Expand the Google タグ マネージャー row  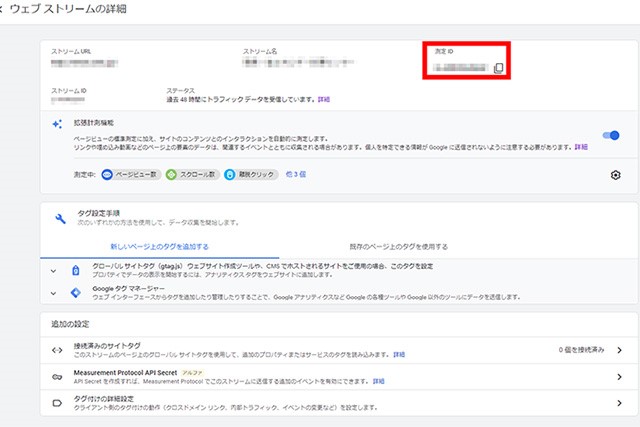point(53,293)
